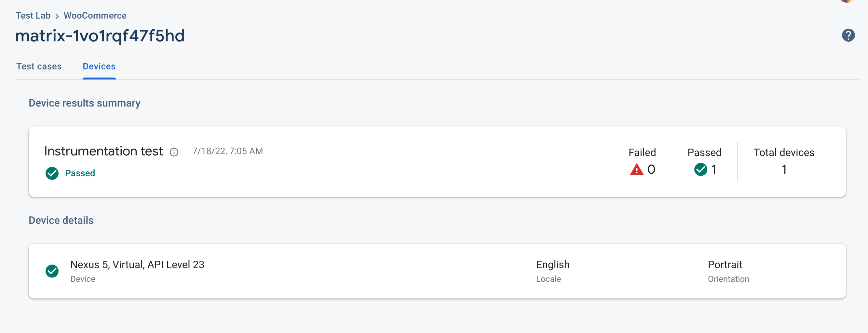Screen dimensions: 868x333
Task: Click the Total devices count
Action: tap(784, 169)
